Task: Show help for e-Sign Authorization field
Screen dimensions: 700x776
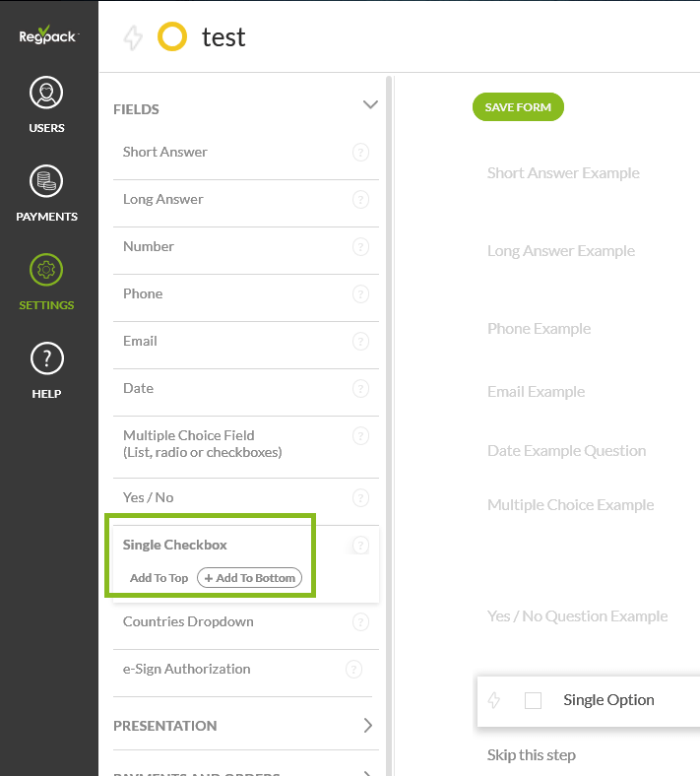Action: 354,670
